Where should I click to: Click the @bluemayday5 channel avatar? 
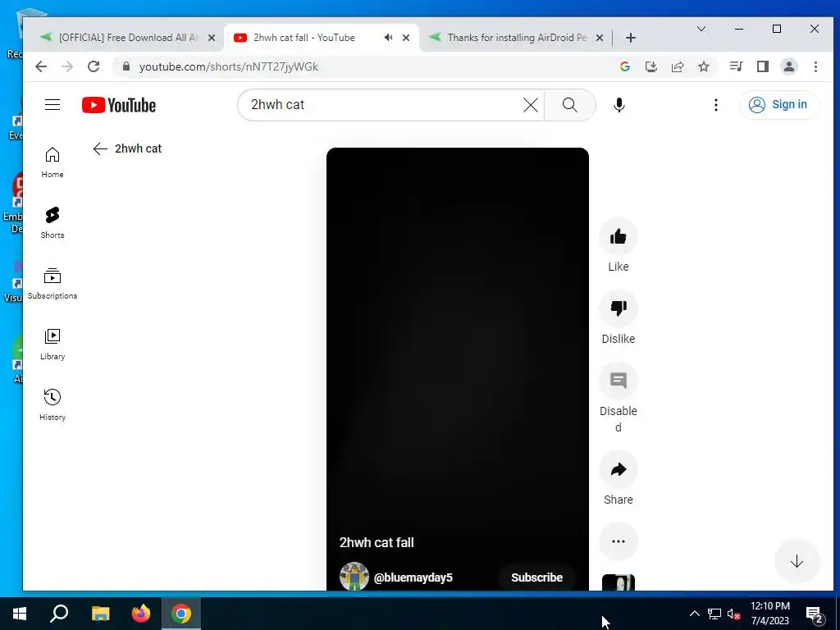pos(354,577)
